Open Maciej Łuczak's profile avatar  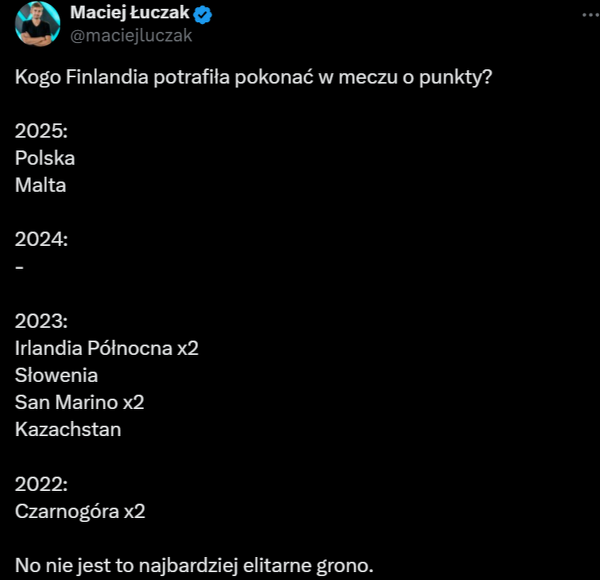(36, 25)
